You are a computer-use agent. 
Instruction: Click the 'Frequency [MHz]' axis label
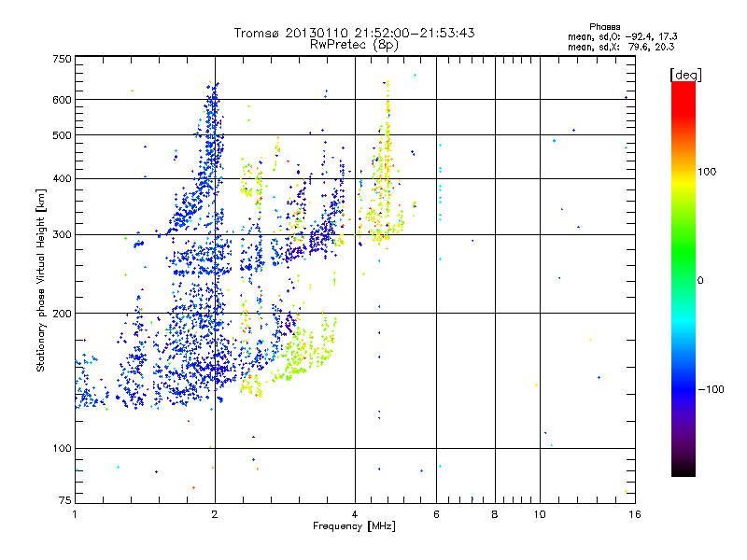click(x=354, y=526)
